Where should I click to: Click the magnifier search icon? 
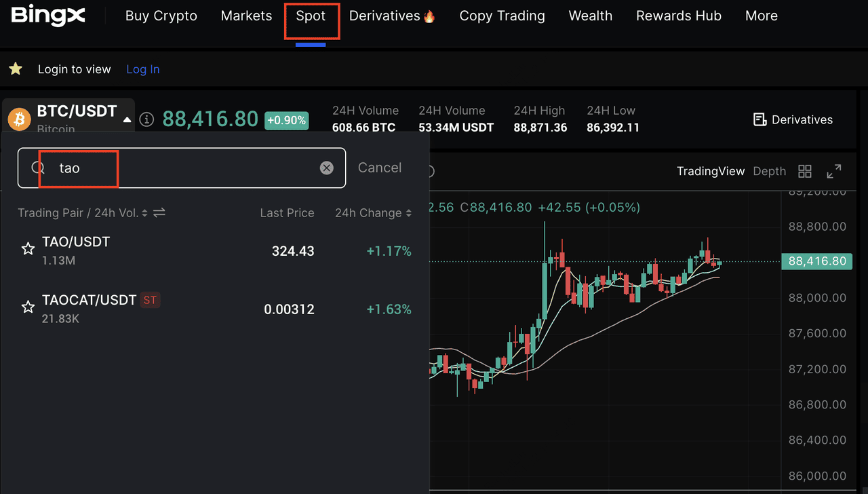[x=39, y=168]
